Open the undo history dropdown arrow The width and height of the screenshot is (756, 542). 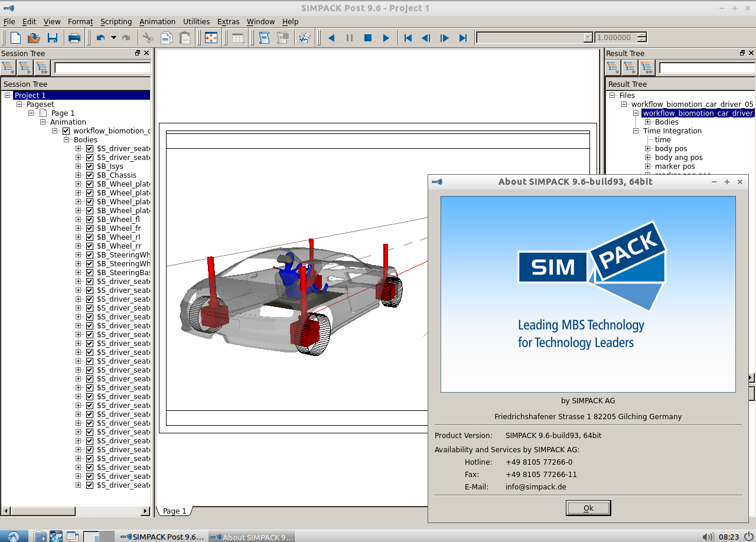tap(113, 38)
